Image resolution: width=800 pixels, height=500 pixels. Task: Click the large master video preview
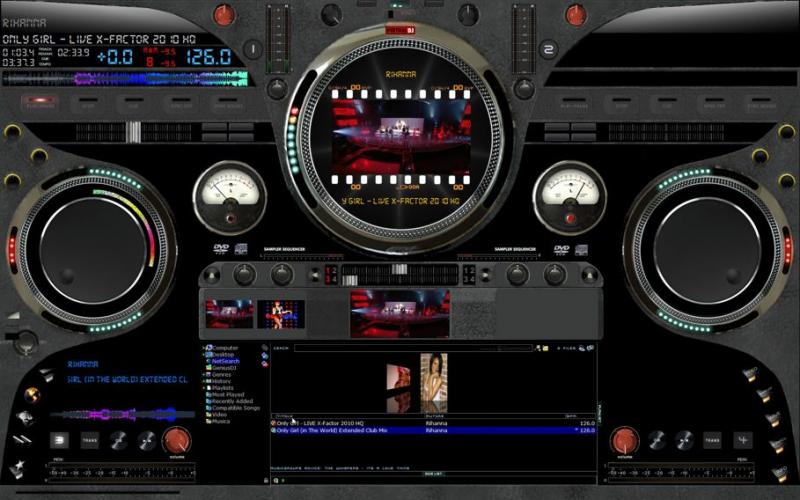click(399, 313)
